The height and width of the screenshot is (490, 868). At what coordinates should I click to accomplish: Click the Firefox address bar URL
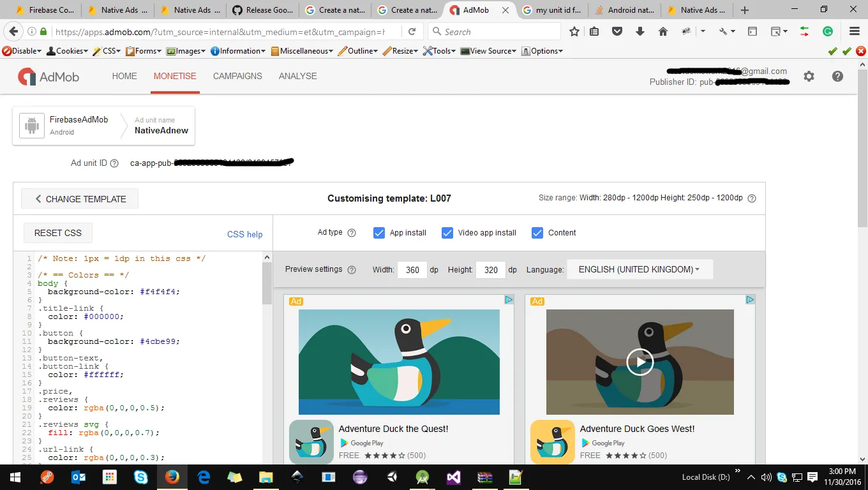pyautogui.click(x=220, y=31)
